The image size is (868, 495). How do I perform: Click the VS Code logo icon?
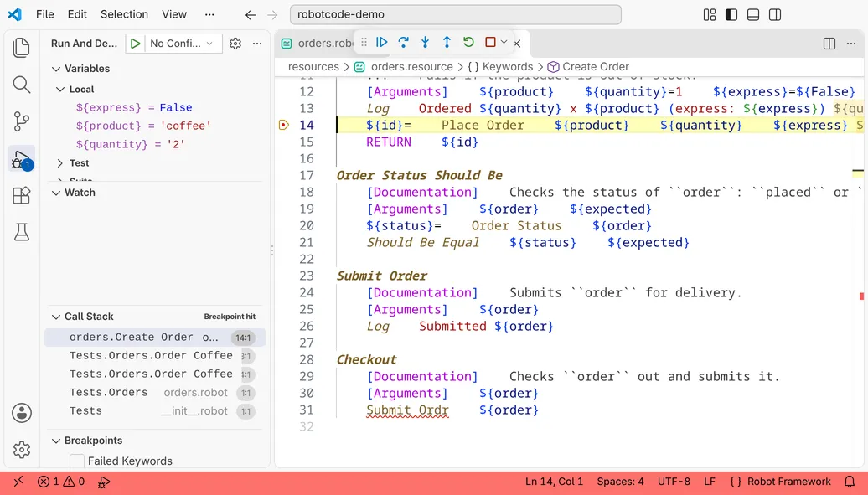pos(15,14)
